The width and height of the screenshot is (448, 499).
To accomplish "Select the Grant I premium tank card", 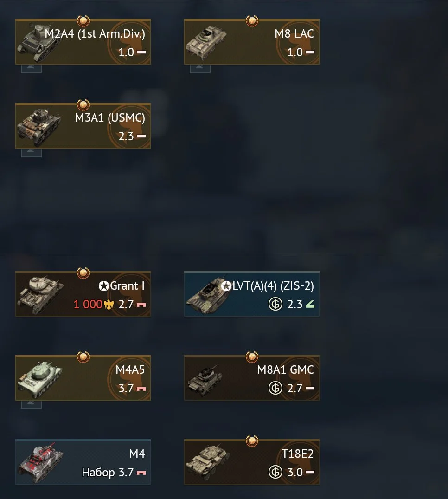I will point(83,294).
